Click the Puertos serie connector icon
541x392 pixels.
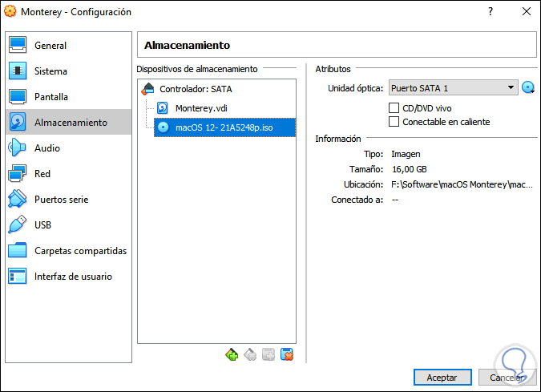tap(18, 199)
